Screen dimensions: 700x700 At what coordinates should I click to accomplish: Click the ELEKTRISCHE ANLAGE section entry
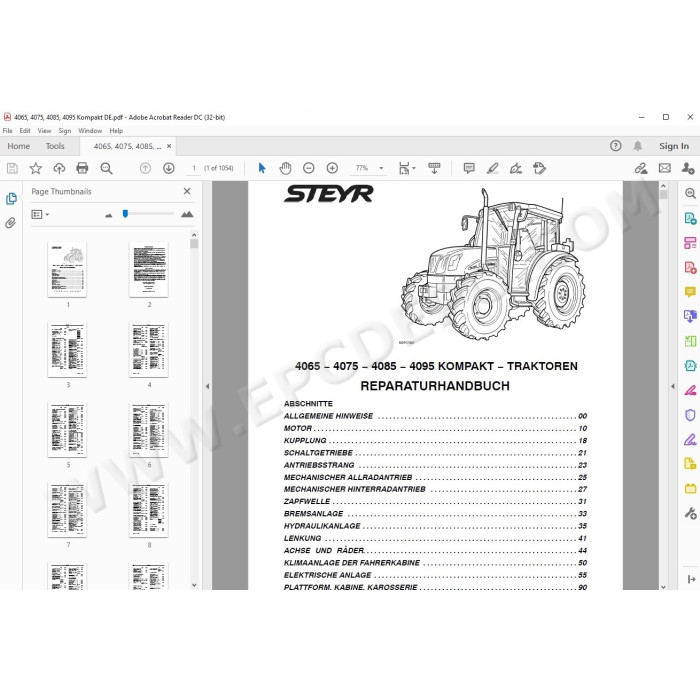[435, 575]
